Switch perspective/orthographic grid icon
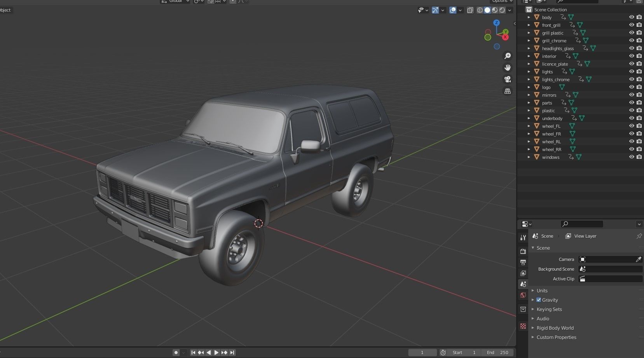Image resolution: width=644 pixels, height=358 pixels. click(508, 91)
